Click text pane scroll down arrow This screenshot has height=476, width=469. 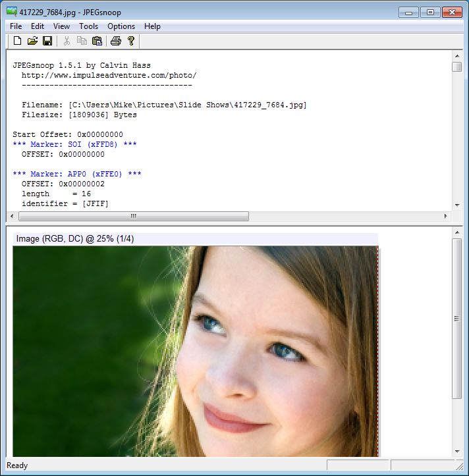coord(457,205)
